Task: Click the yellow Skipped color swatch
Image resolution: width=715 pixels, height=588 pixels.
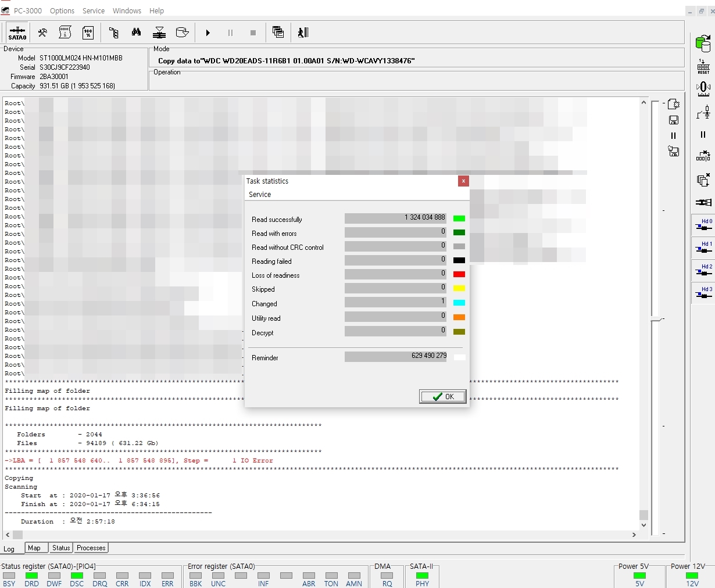Action: point(459,288)
